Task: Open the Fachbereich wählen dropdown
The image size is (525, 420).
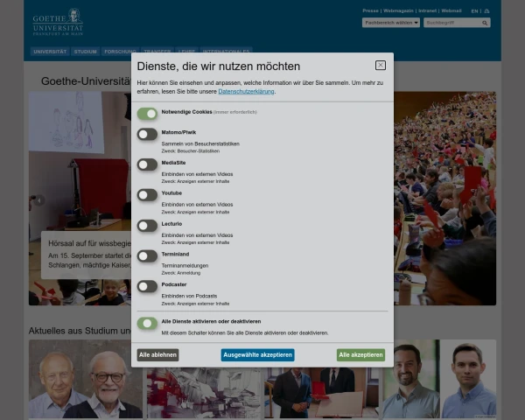Action: (x=391, y=23)
